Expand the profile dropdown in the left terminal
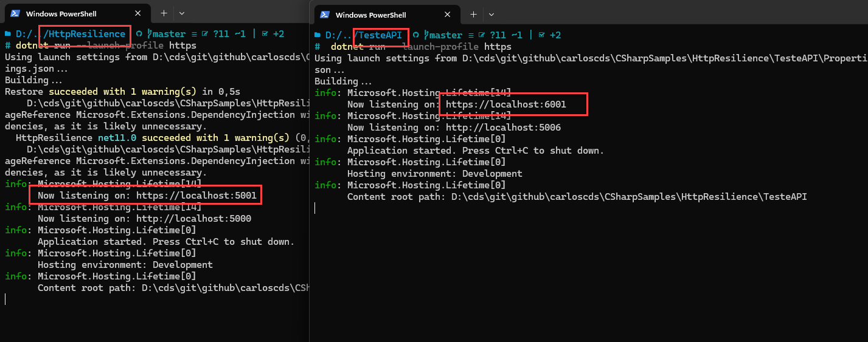The height and width of the screenshot is (342, 868). click(182, 13)
